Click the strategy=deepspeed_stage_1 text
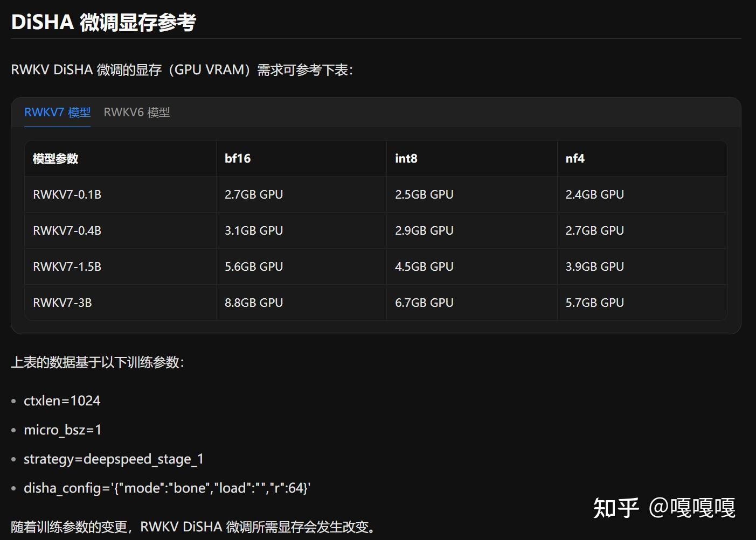This screenshot has width=756, height=540. click(x=115, y=459)
